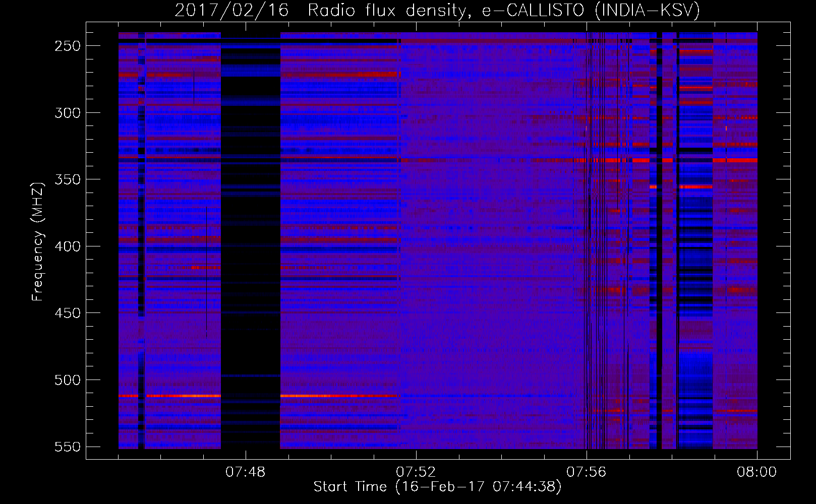Click the '500' frequency tick label
The height and width of the screenshot is (504, 816).
(x=68, y=380)
